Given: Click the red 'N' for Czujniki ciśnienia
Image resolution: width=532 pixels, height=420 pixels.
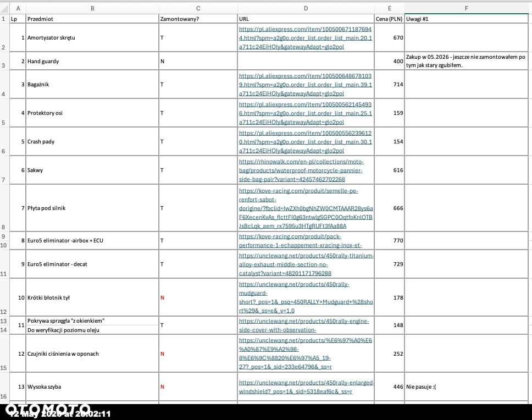Looking at the screenshot, I should click(x=162, y=353).
